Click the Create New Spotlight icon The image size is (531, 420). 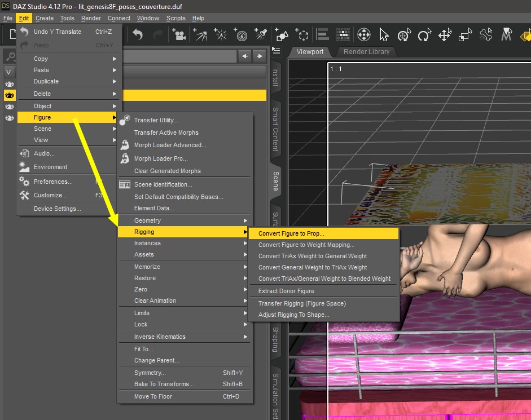[261, 34]
